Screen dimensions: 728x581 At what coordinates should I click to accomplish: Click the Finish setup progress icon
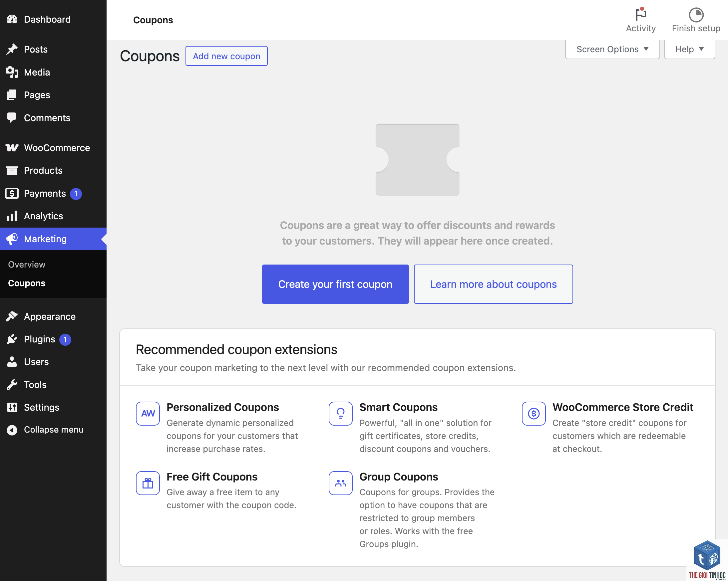point(696,15)
